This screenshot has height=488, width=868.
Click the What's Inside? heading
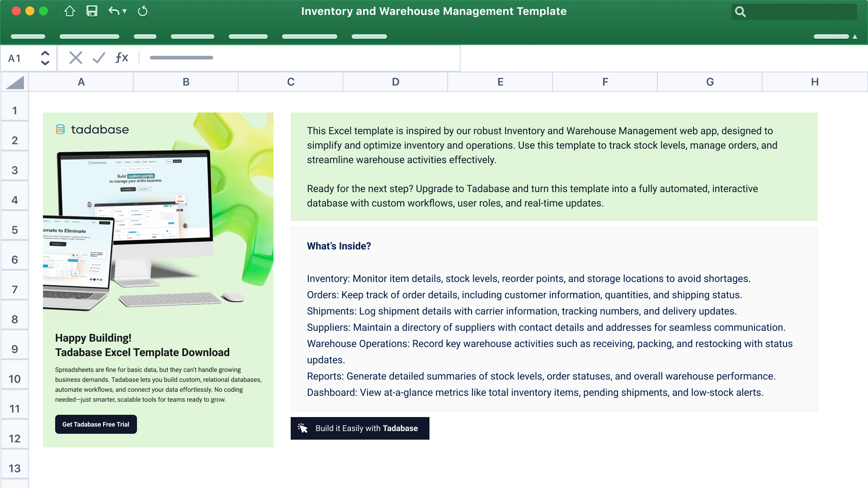tap(339, 246)
